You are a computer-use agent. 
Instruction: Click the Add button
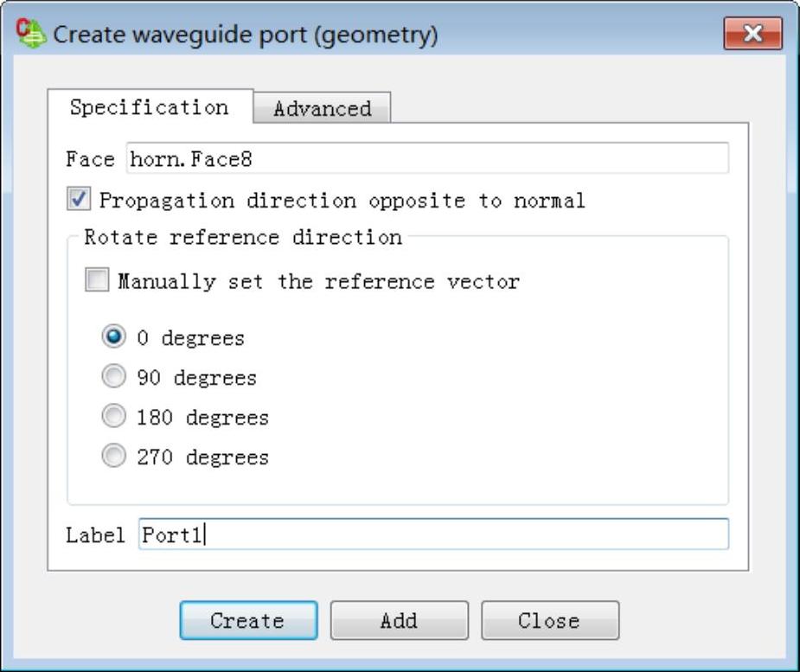click(x=399, y=620)
